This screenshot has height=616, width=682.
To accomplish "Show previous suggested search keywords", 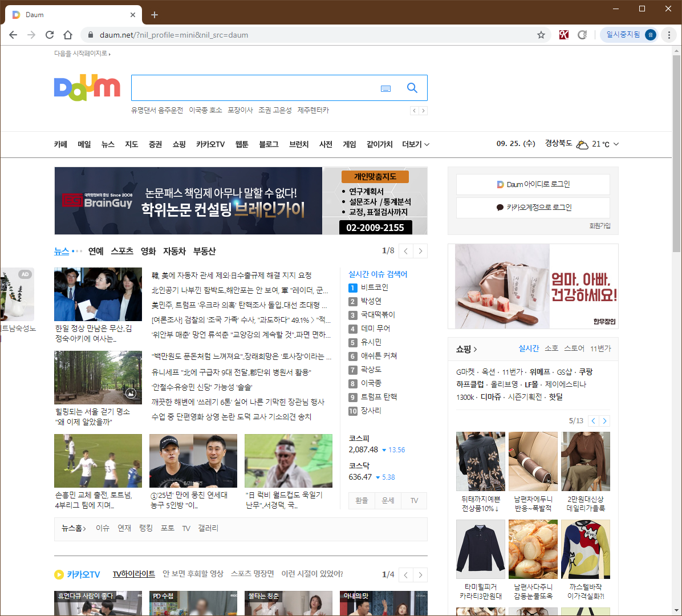I will [414, 111].
